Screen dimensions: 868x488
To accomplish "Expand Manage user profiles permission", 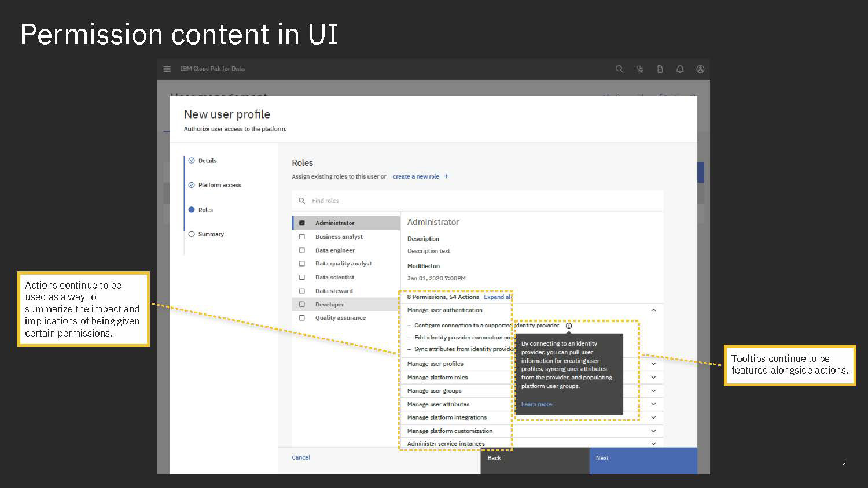I will click(x=653, y=364).
